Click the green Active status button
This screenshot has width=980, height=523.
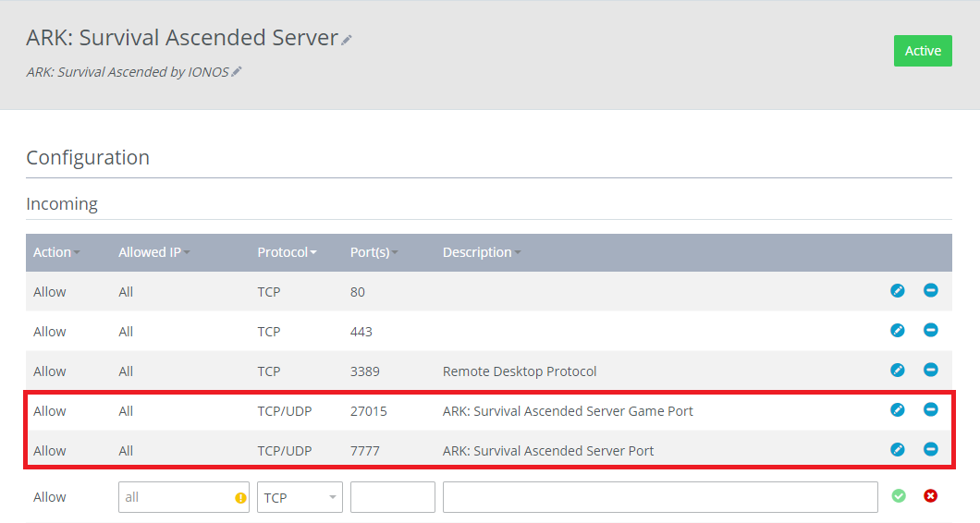pos(922,51)
